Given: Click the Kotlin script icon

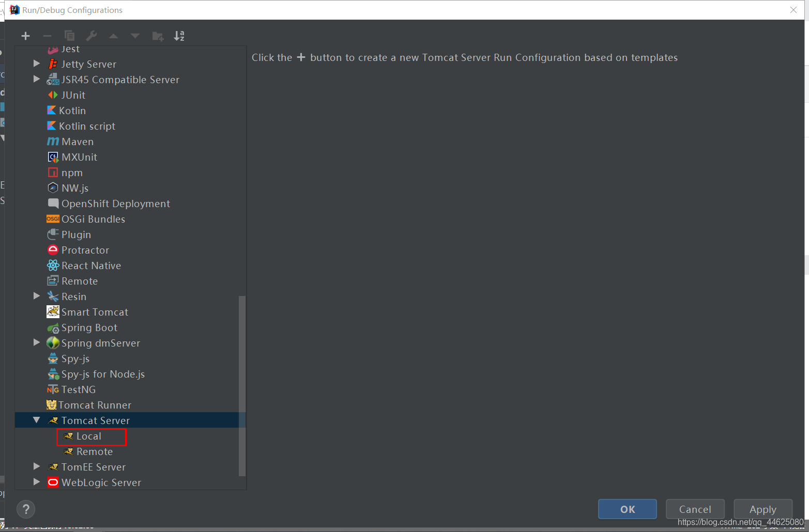Looking at the screenshot, I should click(x=52, y=126).
